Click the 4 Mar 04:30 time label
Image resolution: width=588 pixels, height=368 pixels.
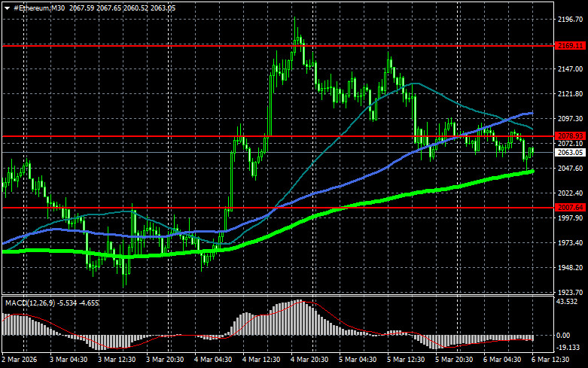click(x=213, y=360)
